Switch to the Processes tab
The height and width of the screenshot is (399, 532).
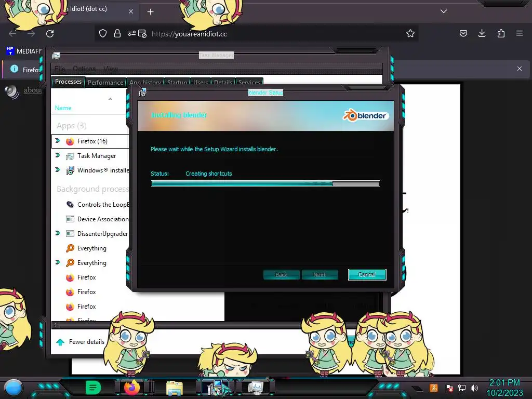(68, 82)
